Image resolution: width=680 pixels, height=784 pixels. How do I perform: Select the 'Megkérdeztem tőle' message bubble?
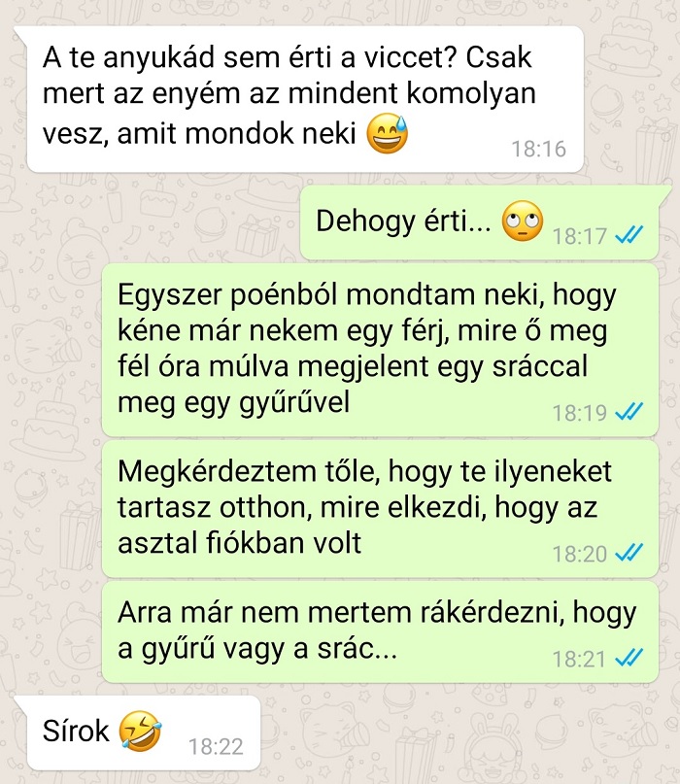(380, 509)
